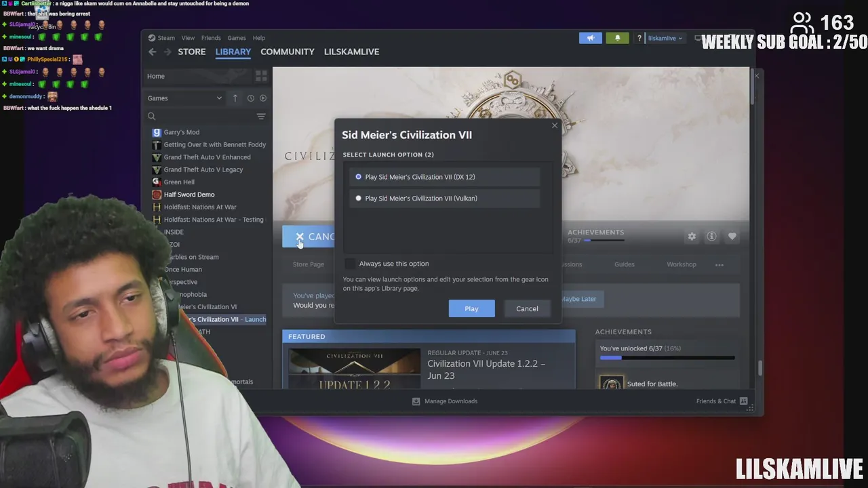Image resolution: width=868 pixels, height=488 pixels.
Task: Open the Friends menu
Action: (211, 38)
